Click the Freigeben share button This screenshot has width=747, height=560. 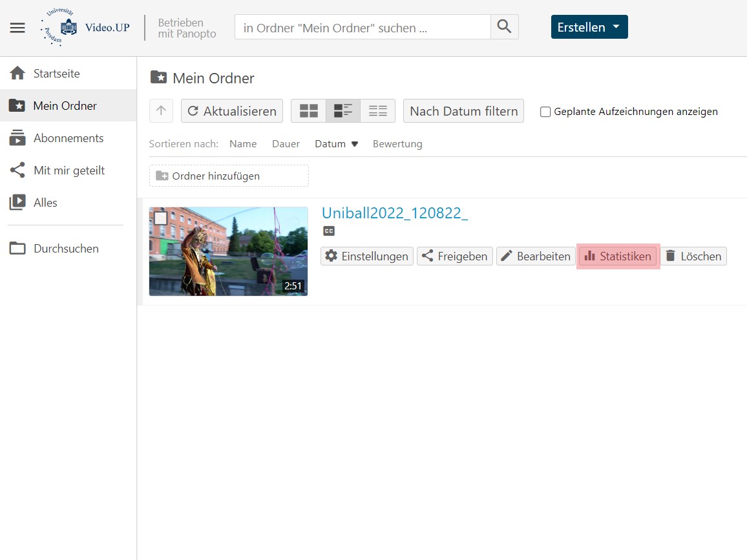click(455, 256)
